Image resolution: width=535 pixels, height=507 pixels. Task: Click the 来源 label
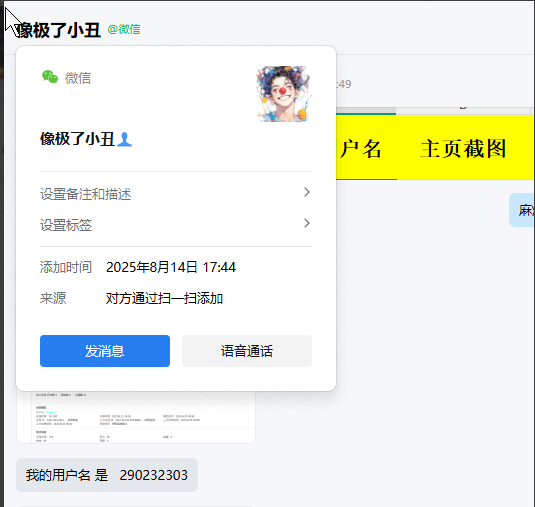pos(53,299)
